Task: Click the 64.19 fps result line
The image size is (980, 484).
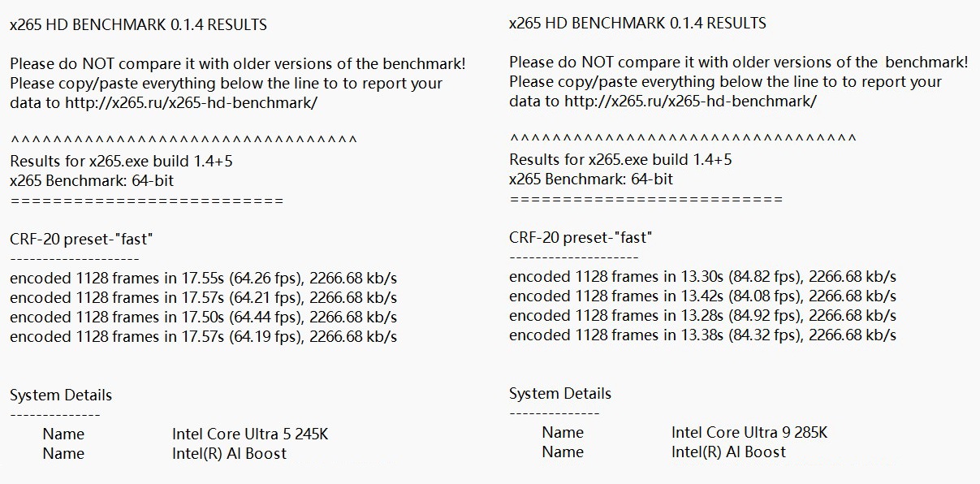Action: [x=204, y=336]
